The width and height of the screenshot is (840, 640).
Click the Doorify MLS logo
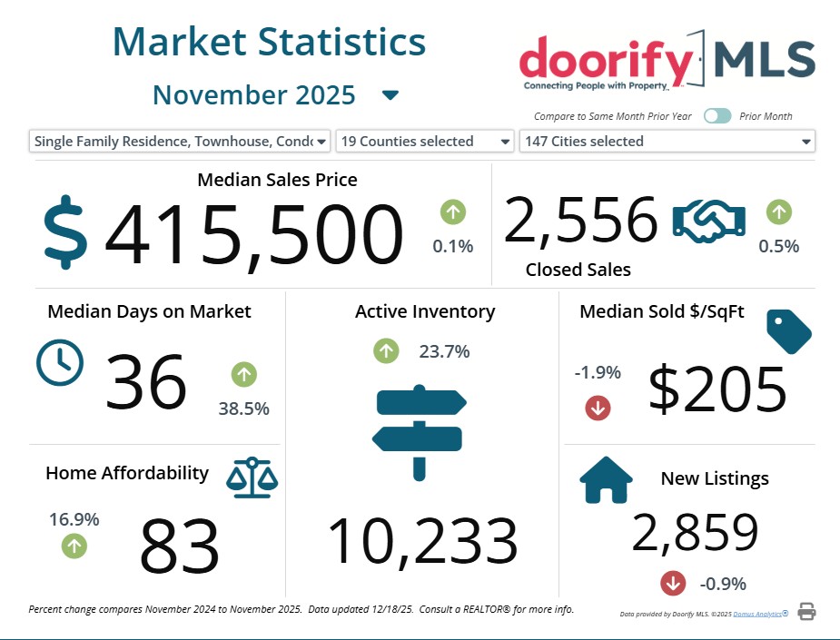coord(667,61)
